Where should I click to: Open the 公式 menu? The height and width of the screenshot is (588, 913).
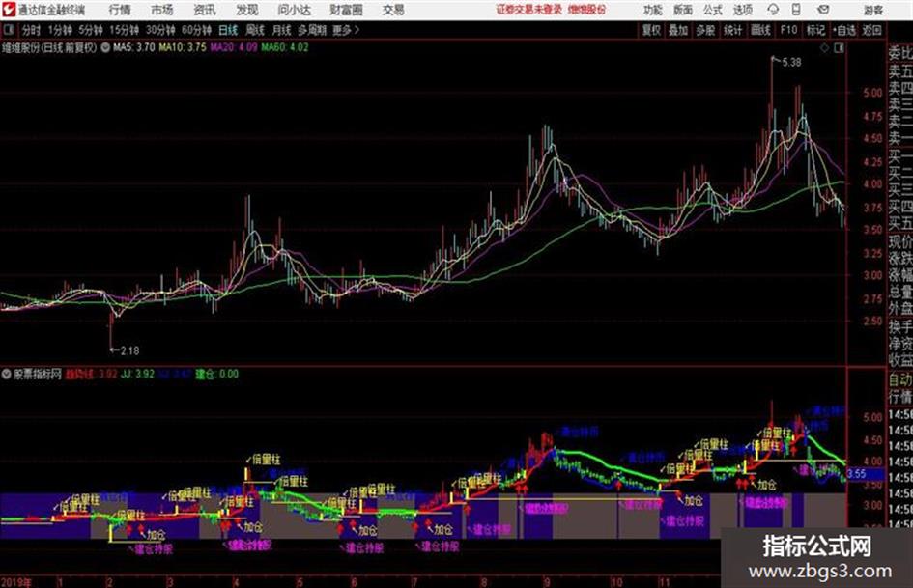[x=713, y=10]
